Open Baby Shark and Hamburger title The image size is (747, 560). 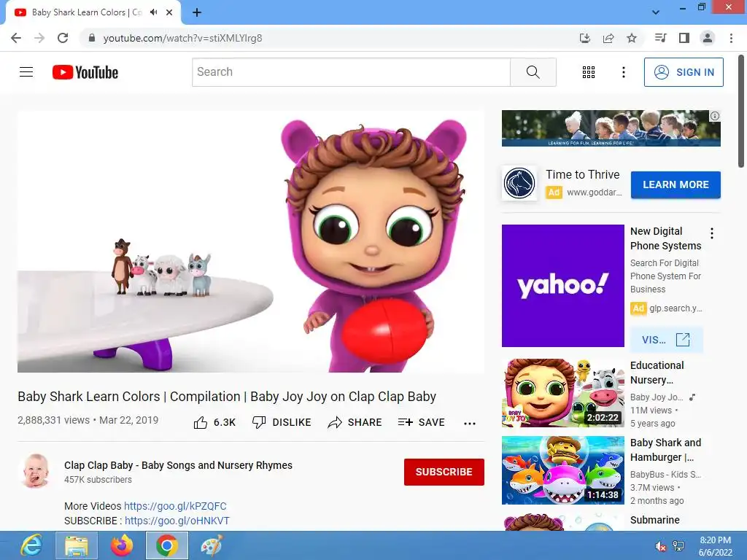[x=665, y=449]
